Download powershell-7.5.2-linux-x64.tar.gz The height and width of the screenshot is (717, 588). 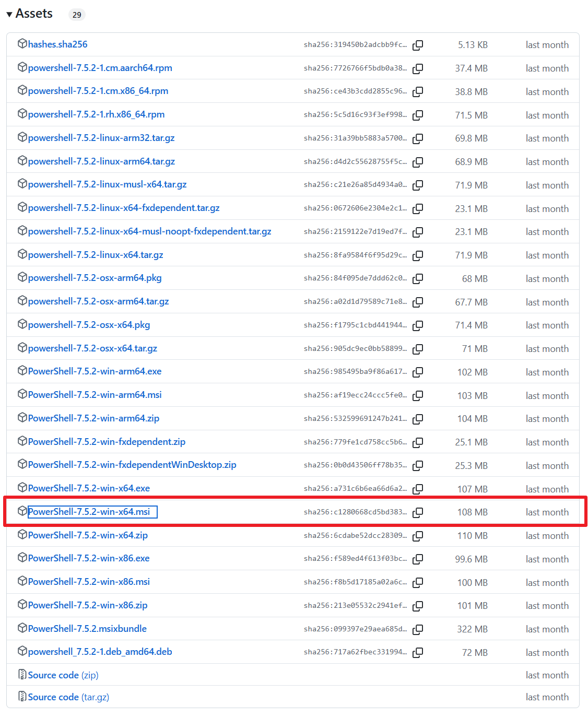click(96, 255)
